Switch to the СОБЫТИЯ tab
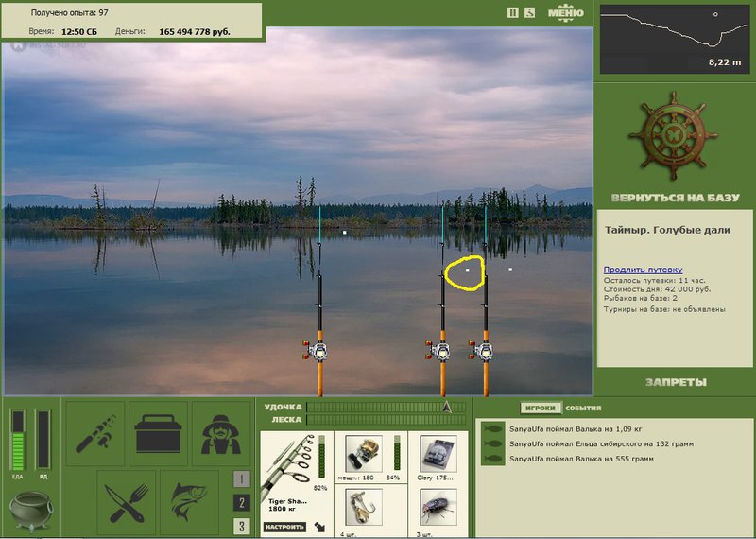This screenshot has height=539, width=756. [583, 409]
